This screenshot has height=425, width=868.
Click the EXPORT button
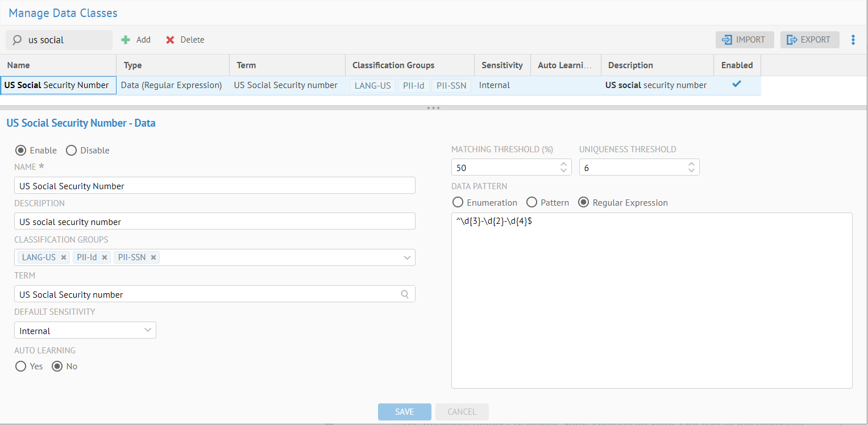pyautogui.click(x=809, y=40)
